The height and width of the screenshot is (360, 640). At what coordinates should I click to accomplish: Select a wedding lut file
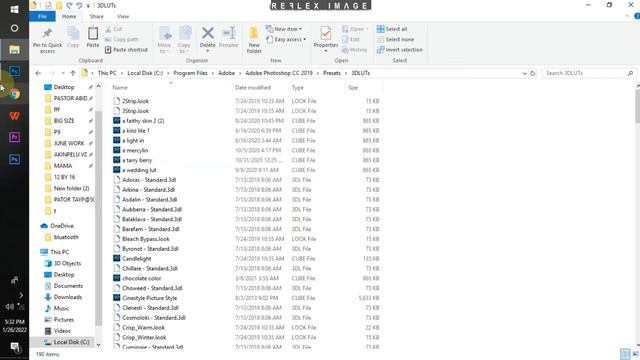pyautogui.click(x=139, y=170)
